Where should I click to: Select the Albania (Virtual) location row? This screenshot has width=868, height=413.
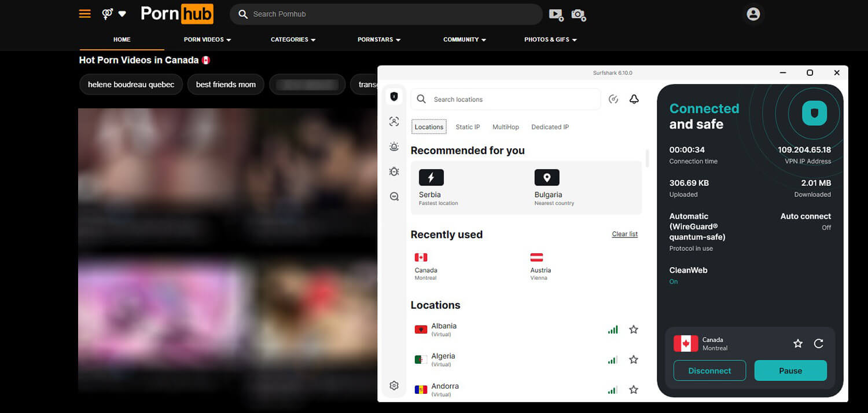tap(527, 330)
